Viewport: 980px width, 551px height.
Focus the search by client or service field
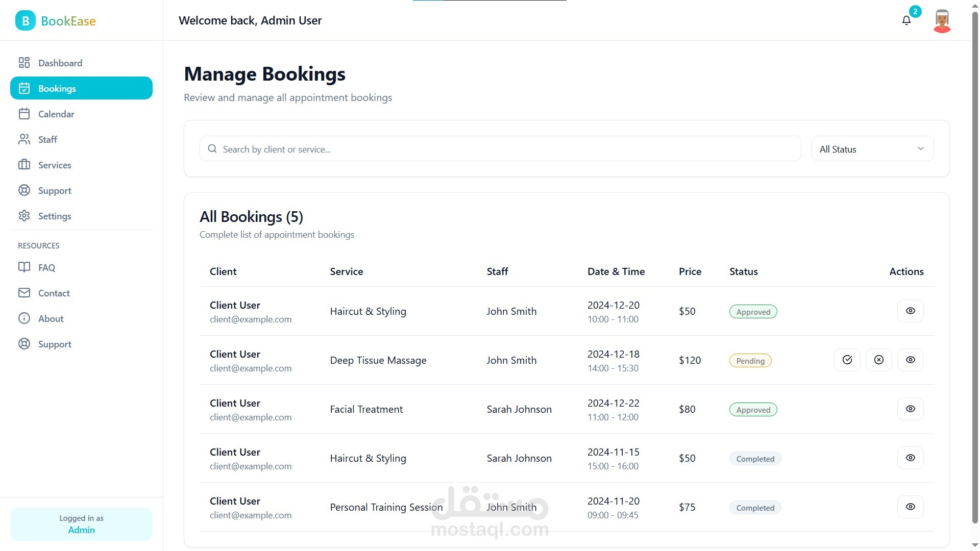pos(505,149)
